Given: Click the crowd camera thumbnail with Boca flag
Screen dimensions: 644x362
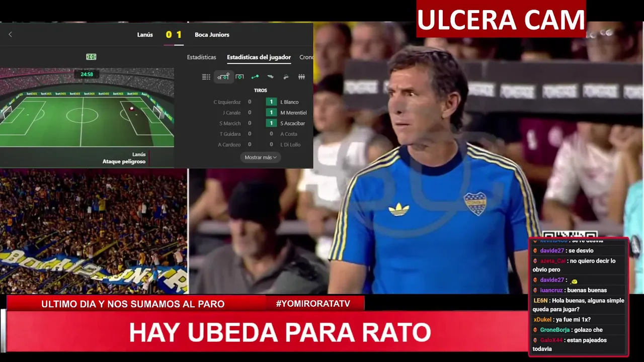Looking at the screenshot, I should coord(94,231).
